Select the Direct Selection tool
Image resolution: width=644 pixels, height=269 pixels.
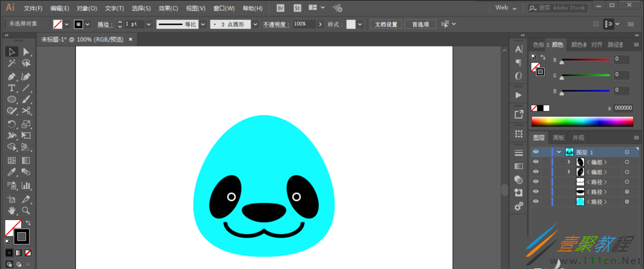pos(26,52)
